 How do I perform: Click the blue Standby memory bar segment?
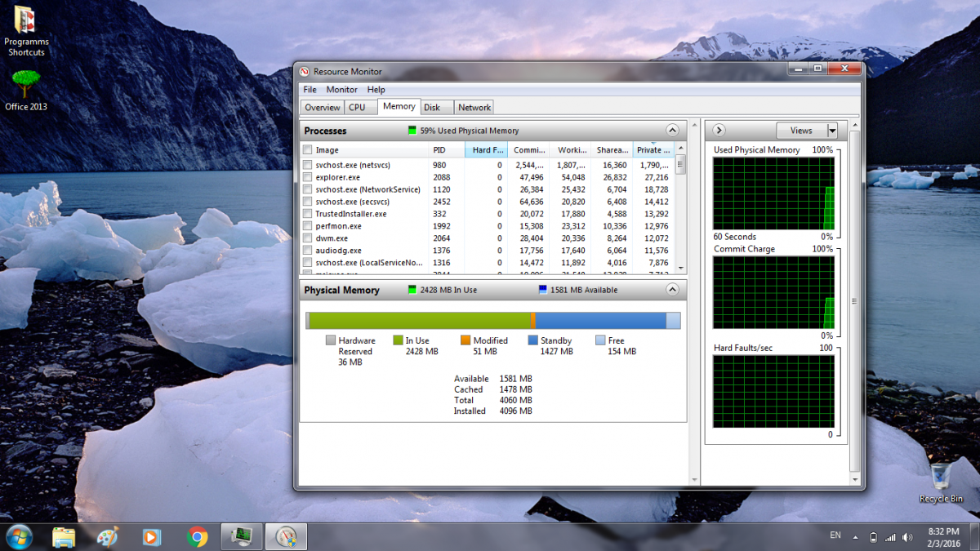pos(600,321)
